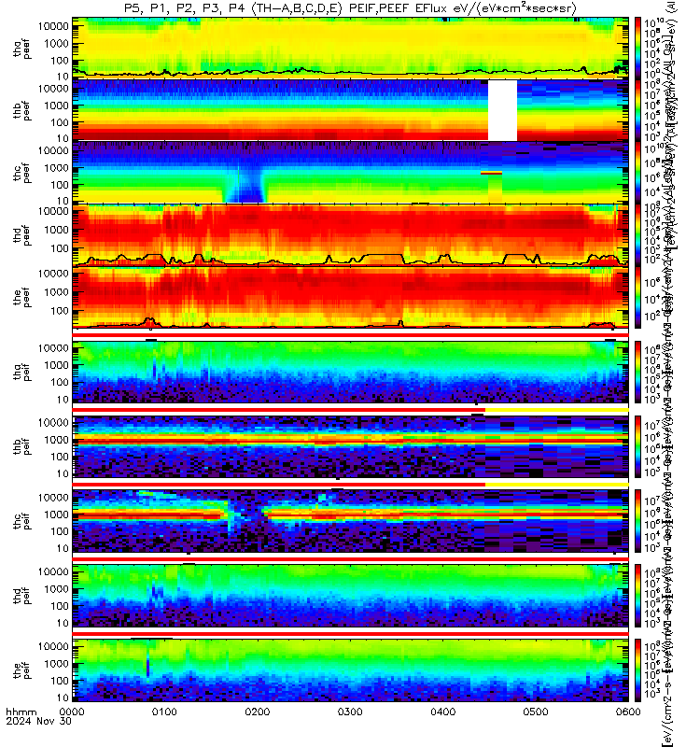Click the 0300 time axis label

(x=350, y=712)
